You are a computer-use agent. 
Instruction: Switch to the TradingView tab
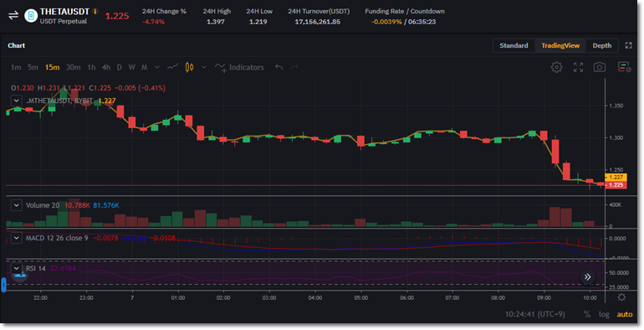pos(560,45)
